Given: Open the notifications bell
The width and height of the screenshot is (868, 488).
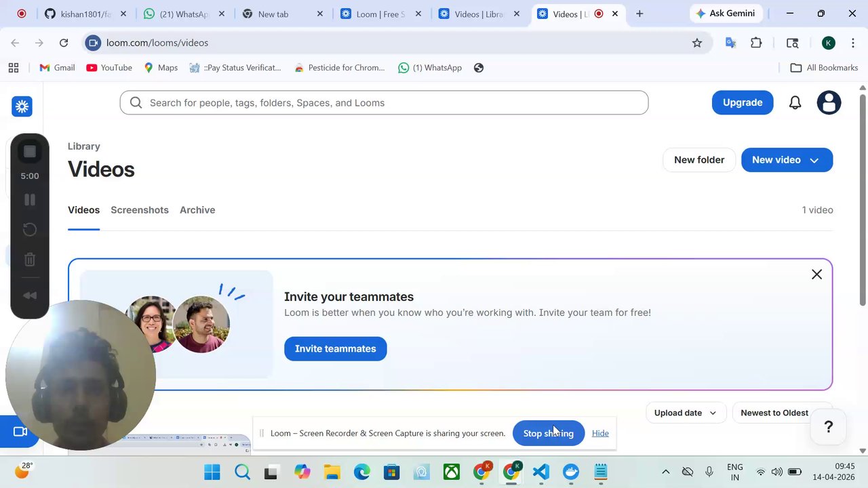Looking at the screenshot, I should pos(795,102).
